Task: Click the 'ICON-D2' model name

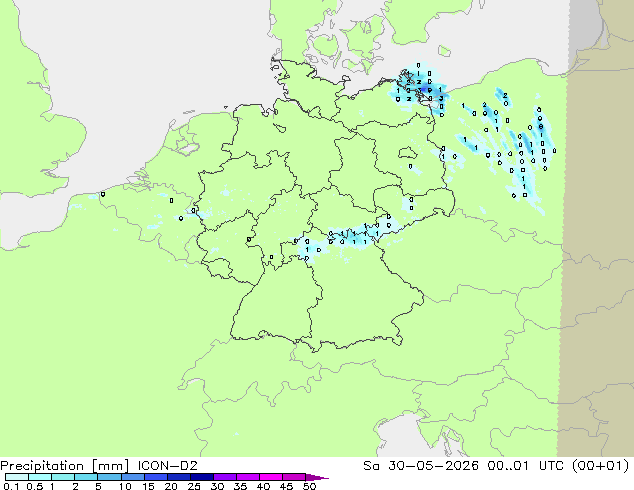Action: pos(167,466)
